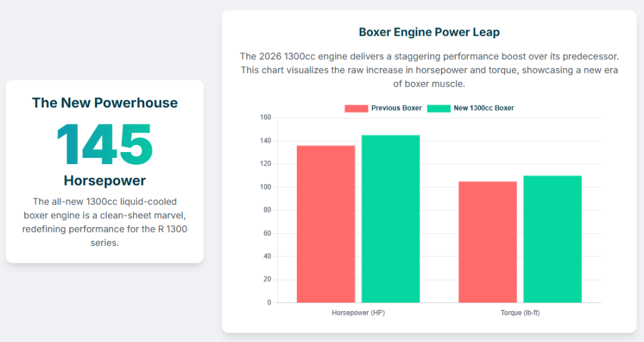Click the 160 value on the y-axis
The width and height of the screenshot is (644, 342).
pos(265,118)
